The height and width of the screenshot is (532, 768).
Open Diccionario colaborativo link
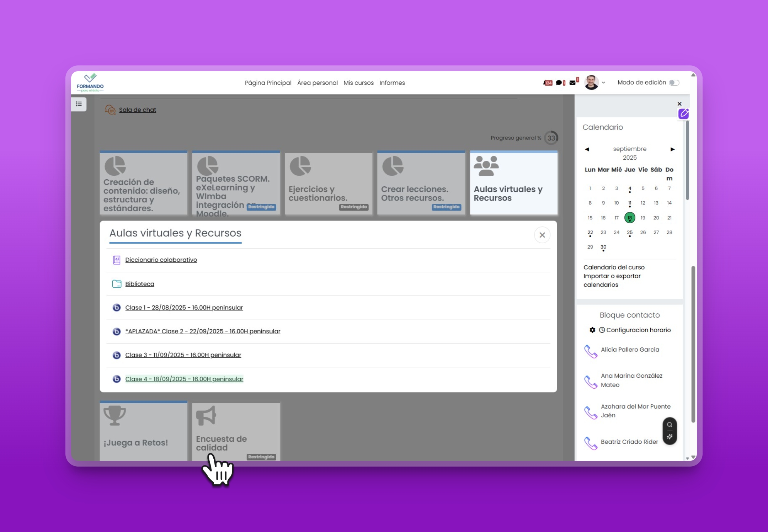[x=161, y=260]
